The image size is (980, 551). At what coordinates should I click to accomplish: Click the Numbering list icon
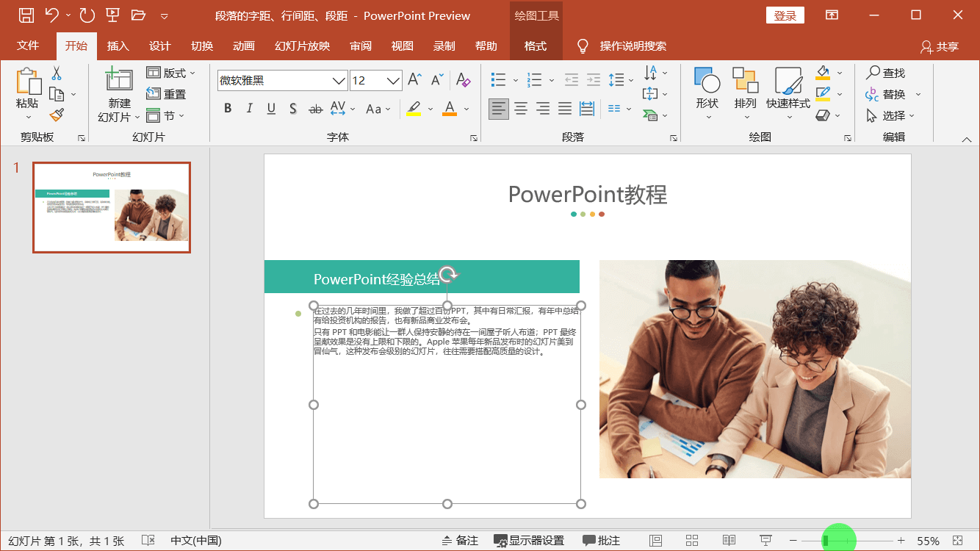click(x=535, y=79)
